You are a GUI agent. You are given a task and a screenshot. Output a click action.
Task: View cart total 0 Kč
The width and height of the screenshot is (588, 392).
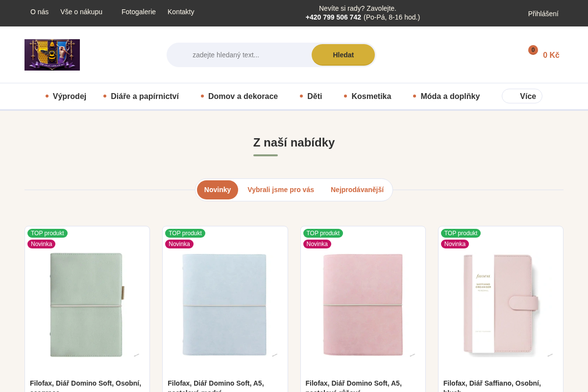551,55
